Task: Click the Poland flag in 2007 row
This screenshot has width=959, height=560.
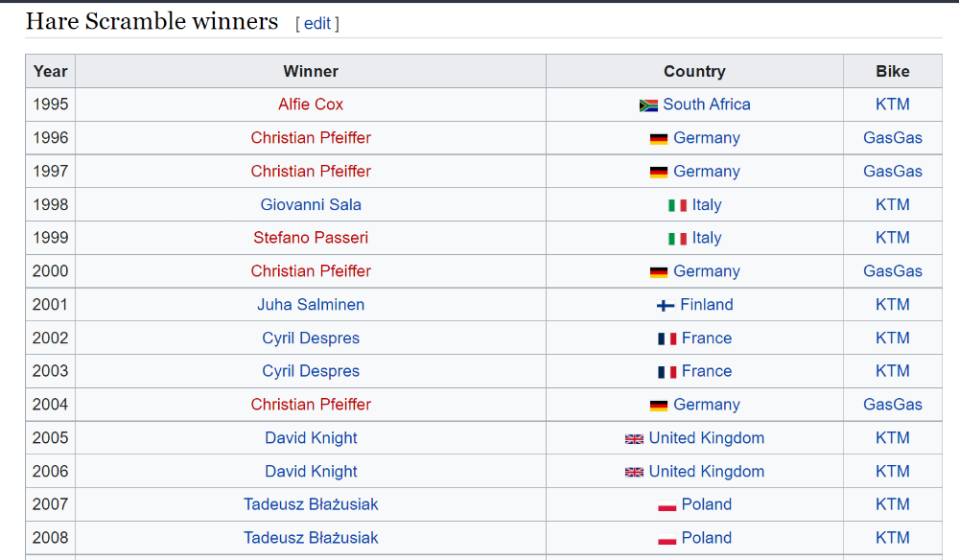Action: pos(667,505)
